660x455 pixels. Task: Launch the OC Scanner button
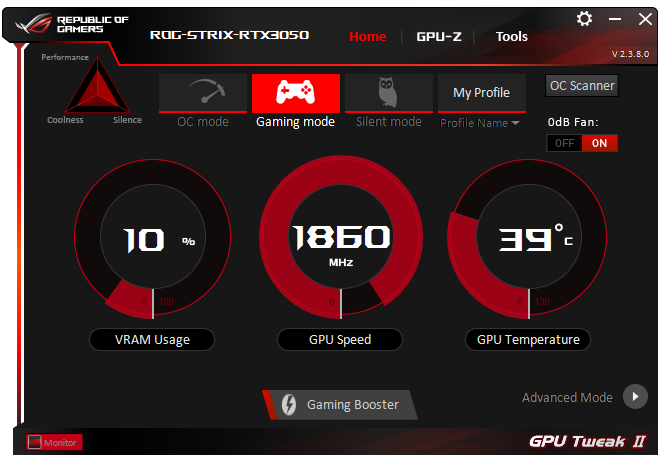(x=582, y=86)
